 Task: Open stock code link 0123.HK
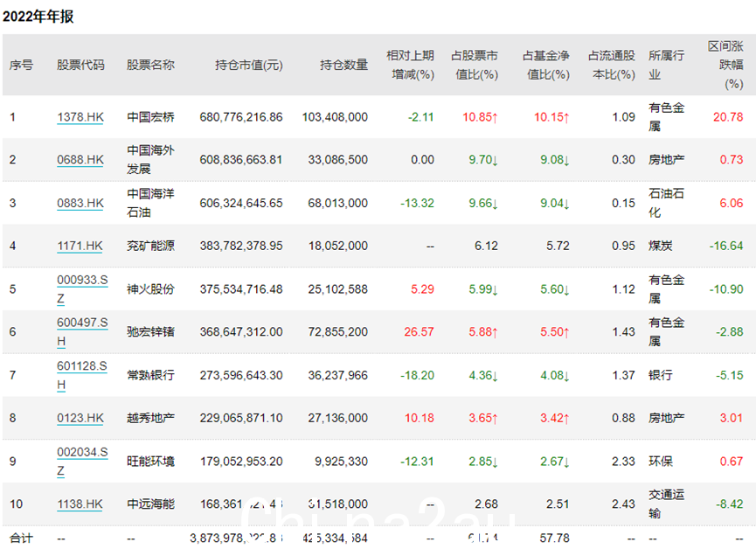80,418
